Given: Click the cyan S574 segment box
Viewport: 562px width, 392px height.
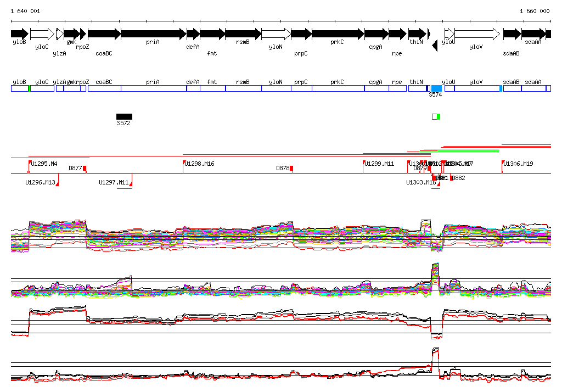Looking at the screenshot, I should pyautogui.click(x=436, y=88).
